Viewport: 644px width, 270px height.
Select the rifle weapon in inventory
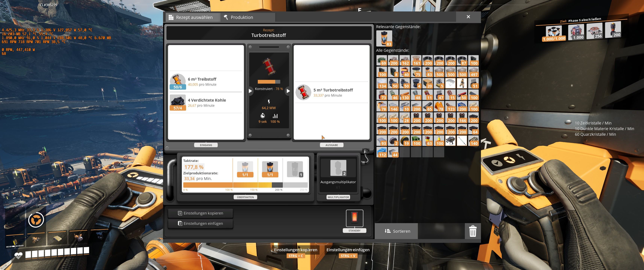coord(450,141)
